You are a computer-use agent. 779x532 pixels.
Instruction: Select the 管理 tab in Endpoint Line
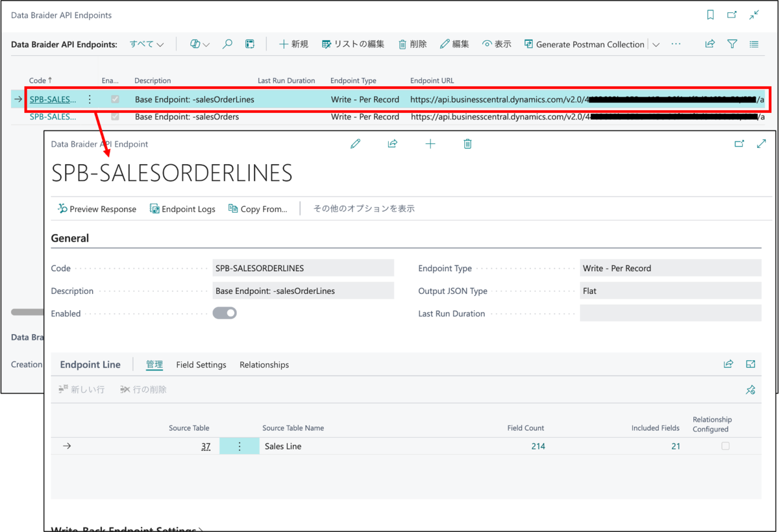point(155,365)
